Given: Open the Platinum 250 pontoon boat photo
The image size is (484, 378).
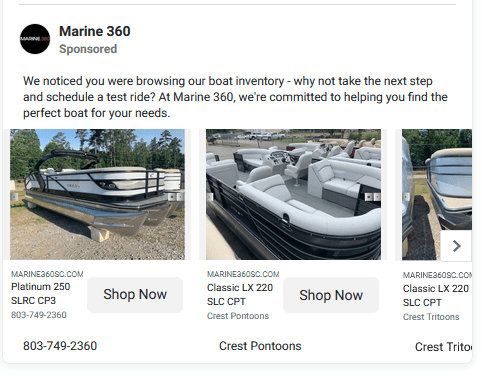Looking at the screenshot, I should coord(97,194).
